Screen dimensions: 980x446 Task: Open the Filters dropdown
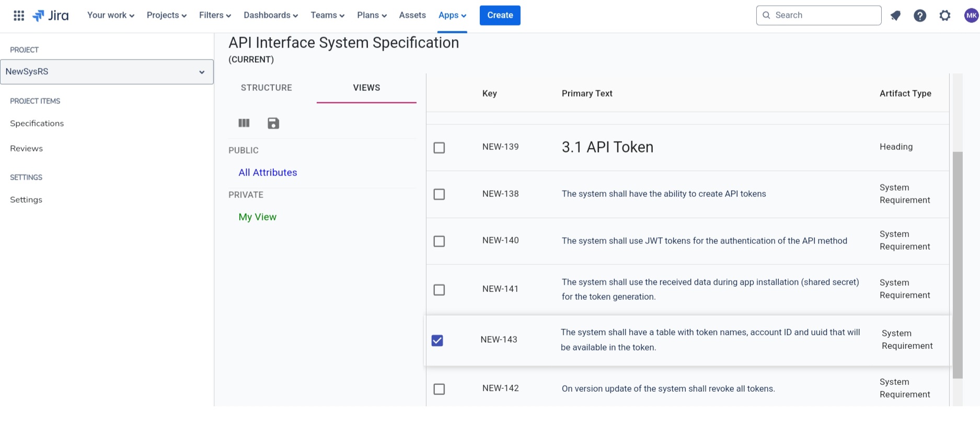click(215, 15)
